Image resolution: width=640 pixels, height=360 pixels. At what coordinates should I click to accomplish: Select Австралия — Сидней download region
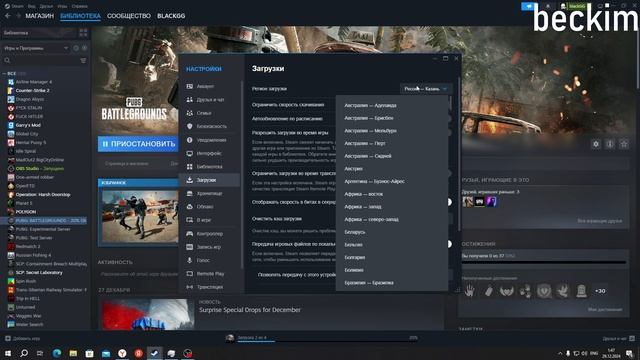coord(367,156)
